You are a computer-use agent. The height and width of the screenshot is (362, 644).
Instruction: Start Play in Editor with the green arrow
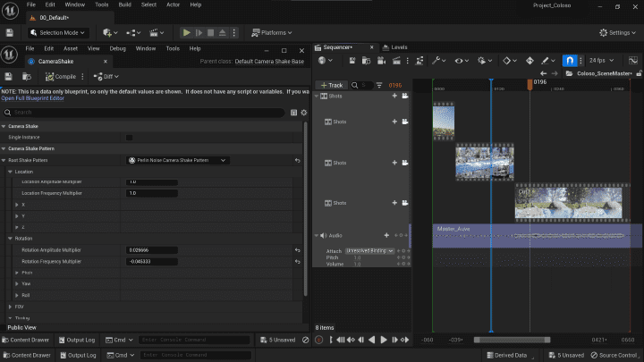tap(186, 32)
